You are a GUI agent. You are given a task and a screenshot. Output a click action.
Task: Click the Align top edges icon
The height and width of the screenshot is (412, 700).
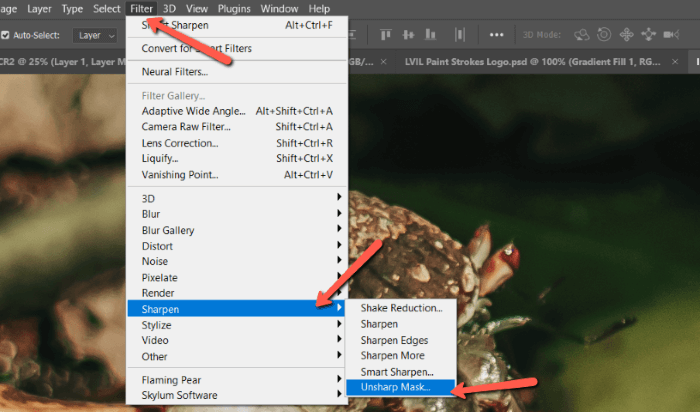tap(386, 34)
